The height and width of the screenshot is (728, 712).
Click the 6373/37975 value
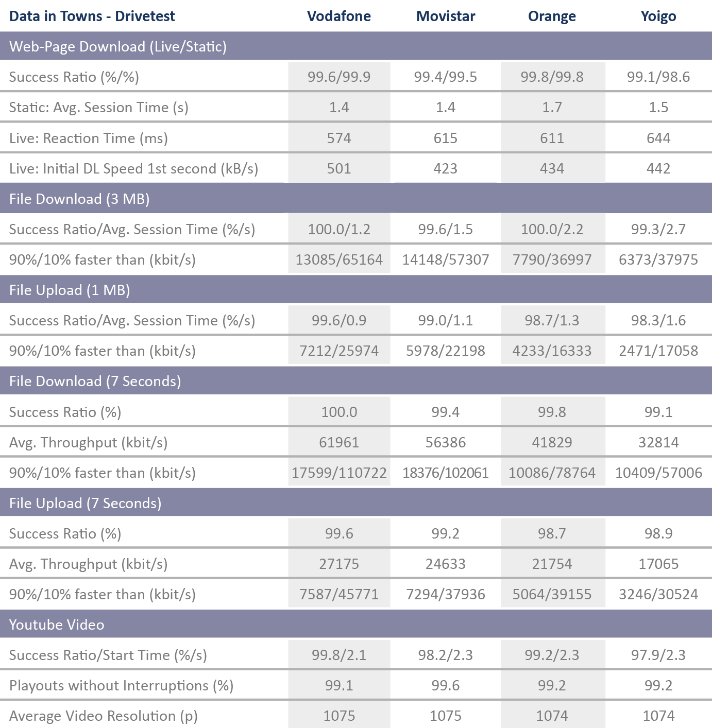658,259
